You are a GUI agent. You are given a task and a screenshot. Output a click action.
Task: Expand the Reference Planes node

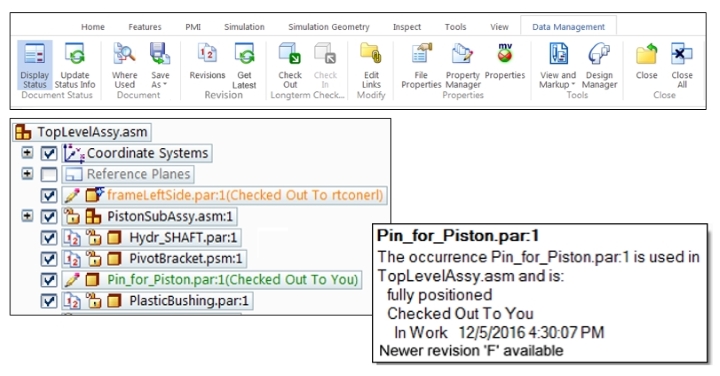(x=27, y=174)
